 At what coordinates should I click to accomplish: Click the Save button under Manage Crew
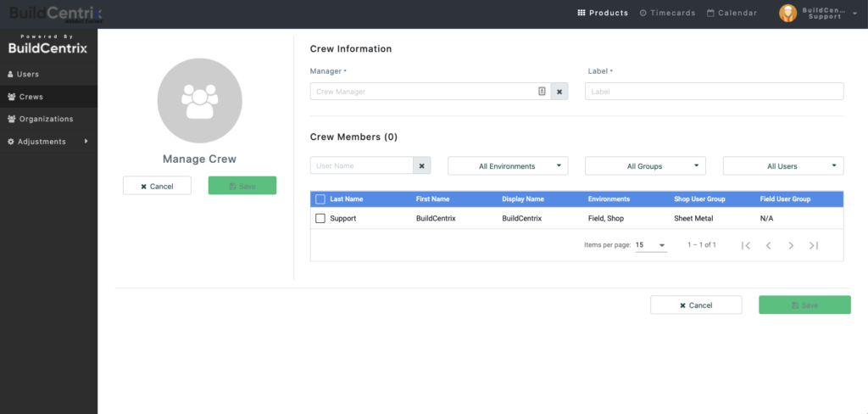point(242,186)
